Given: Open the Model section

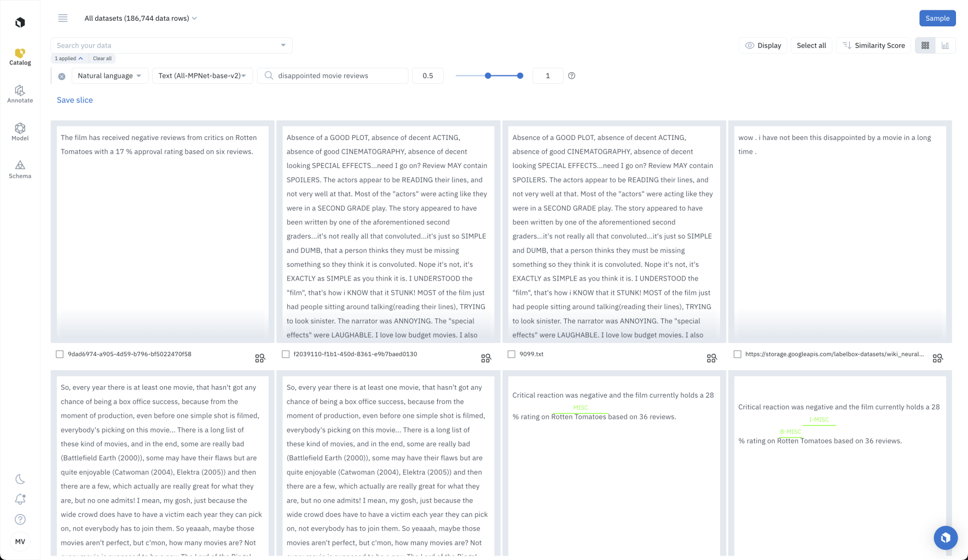Looking at the screenshot, I should [x=20, y=132].
